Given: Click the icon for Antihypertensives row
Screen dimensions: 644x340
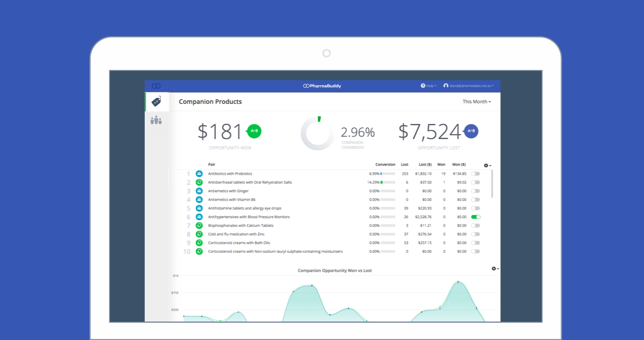Looking at the screenshot, I should coord(199,217).
